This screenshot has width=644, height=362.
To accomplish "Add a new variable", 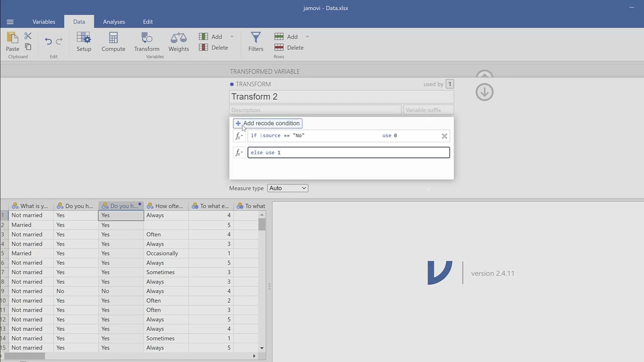I will 211,37.
